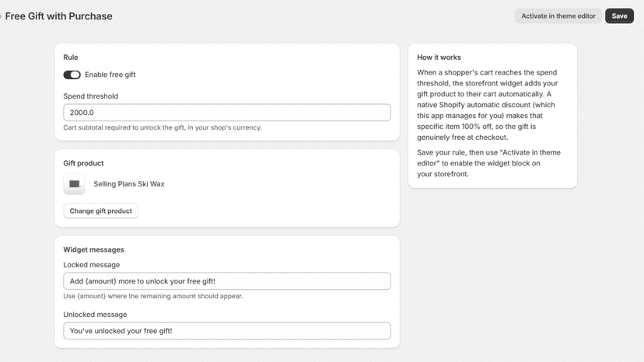This screenshot has width=644, height=362.
Task: Click the Free Gift with Purchase page title
Action: click(59, 16)
